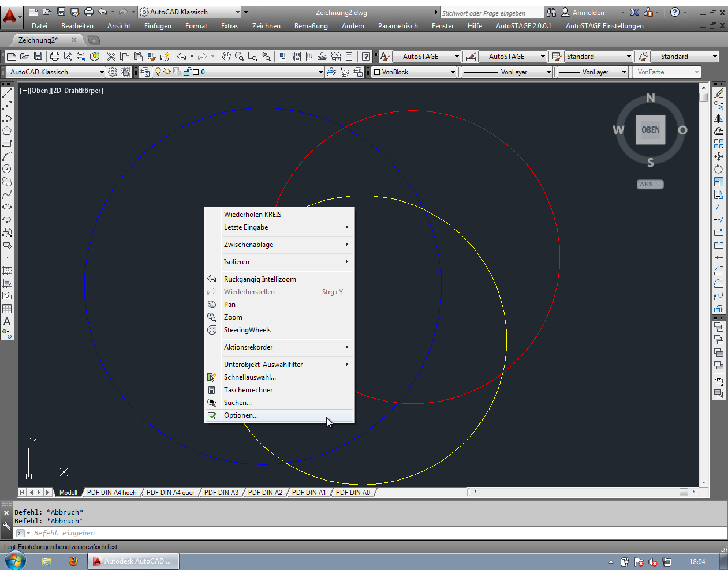Click the OBEN face on ViewCube
Screen dimensions: 728x570
coord(650,130)
